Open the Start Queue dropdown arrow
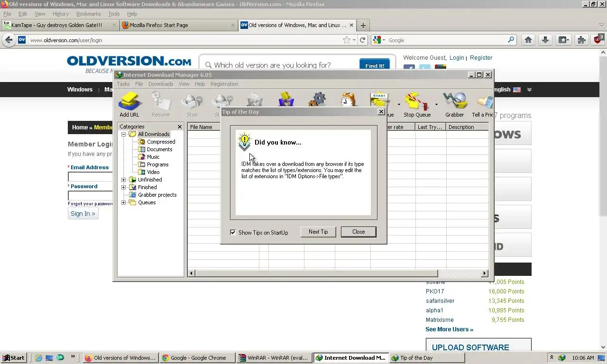 [398, 104]
